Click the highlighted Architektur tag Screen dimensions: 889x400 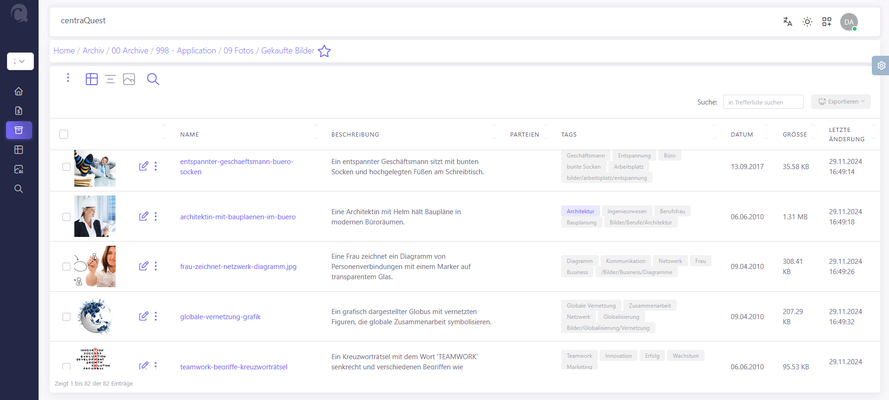580,211
